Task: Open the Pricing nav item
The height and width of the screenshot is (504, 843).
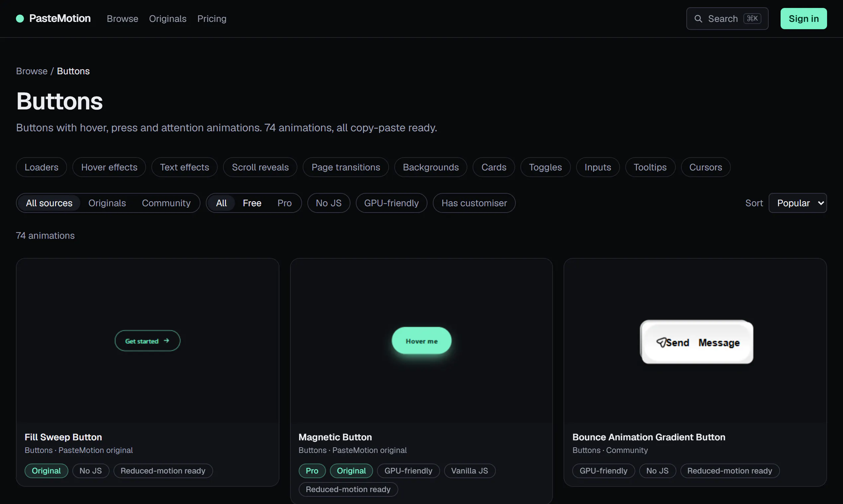Action: click(212, 19)
